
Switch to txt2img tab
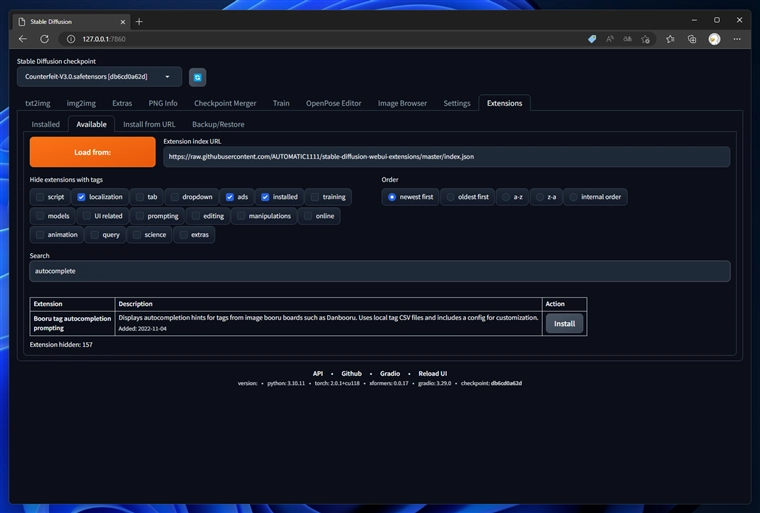(38, 103)
